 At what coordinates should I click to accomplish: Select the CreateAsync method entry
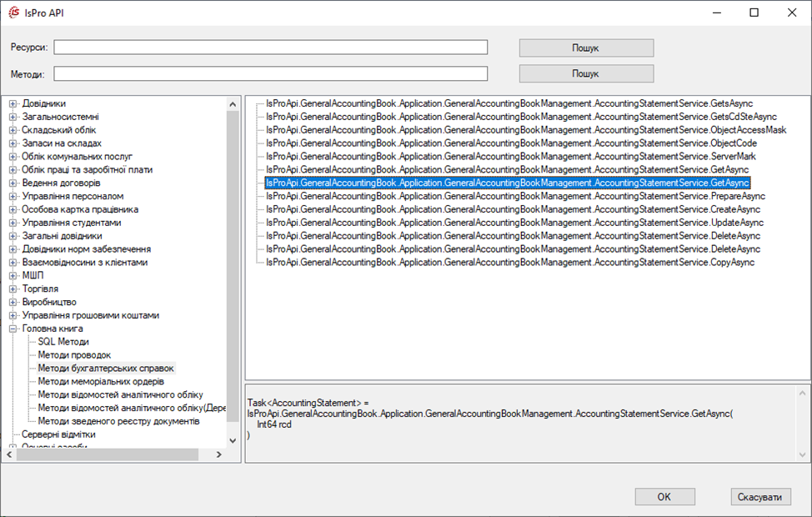(514, 210)
